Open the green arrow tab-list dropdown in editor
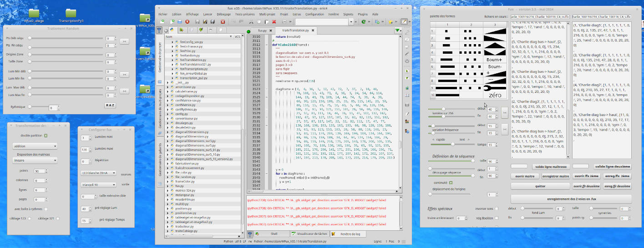 [x=398, y=30]
